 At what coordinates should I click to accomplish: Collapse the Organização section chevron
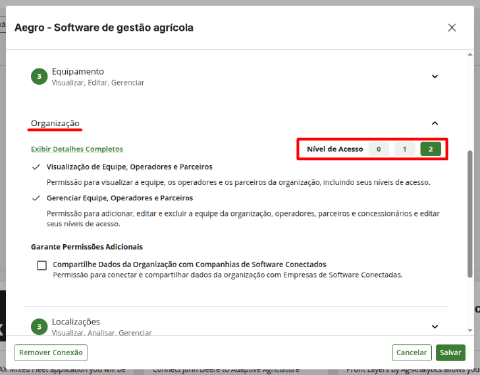435,123
